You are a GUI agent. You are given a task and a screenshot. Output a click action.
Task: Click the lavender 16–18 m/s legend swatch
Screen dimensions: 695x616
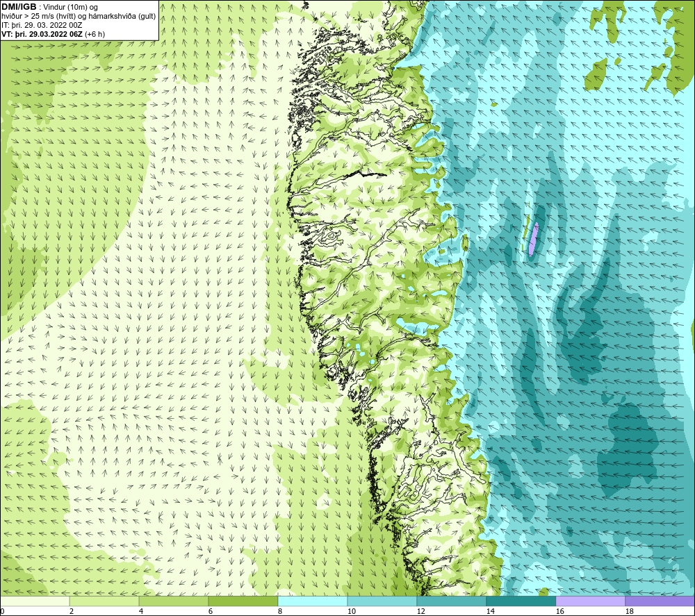coord(590,601)
